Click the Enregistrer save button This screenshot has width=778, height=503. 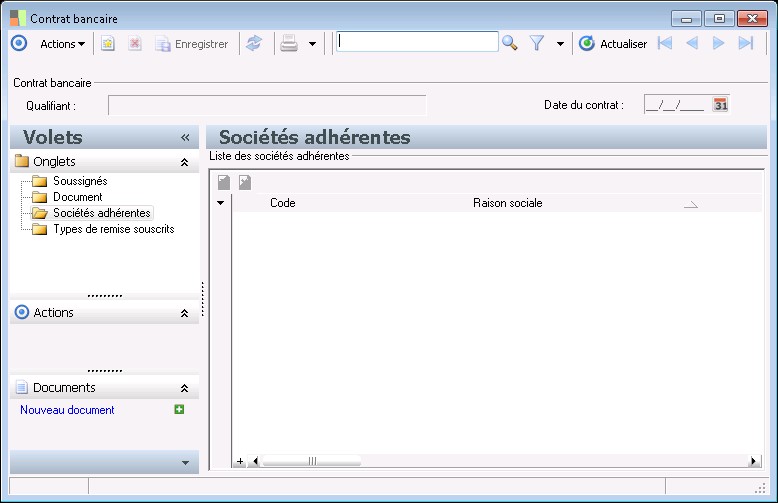pyautogui.click(x=192, y=44)
